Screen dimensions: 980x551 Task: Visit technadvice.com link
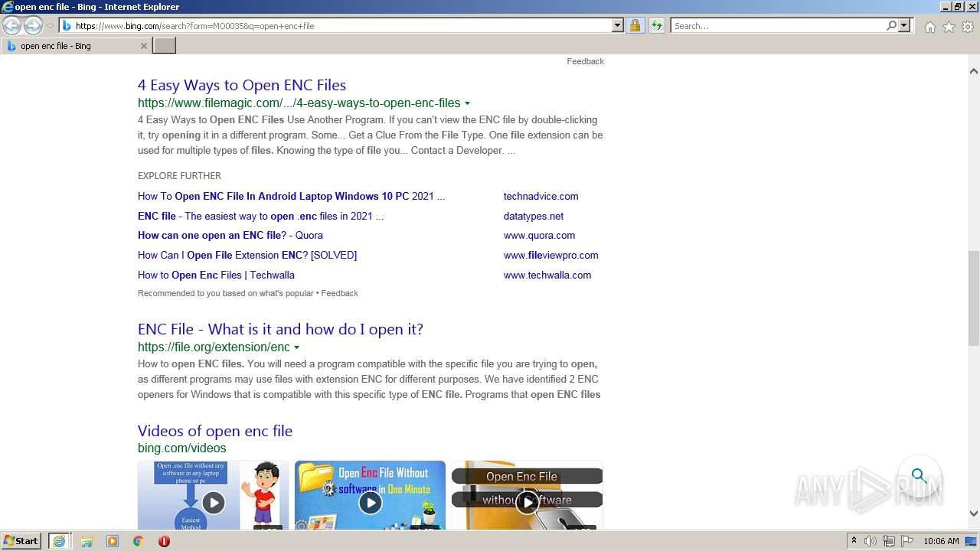[541, 196]
